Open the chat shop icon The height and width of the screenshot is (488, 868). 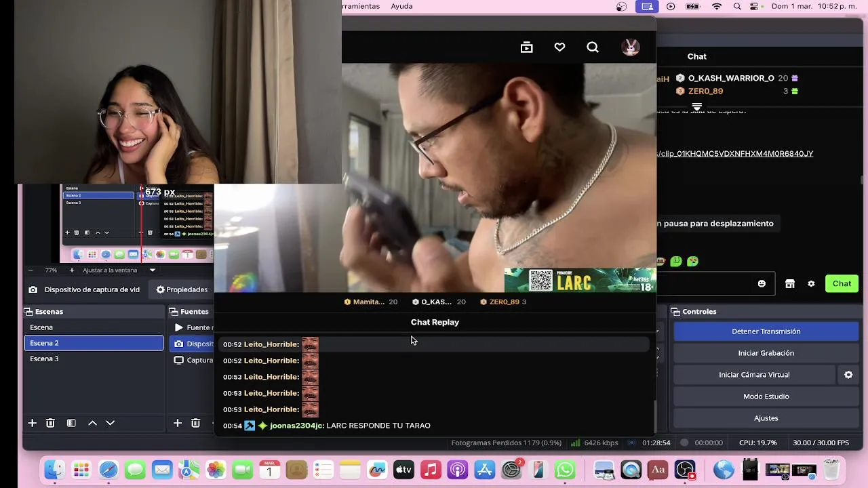pos(790,283)
